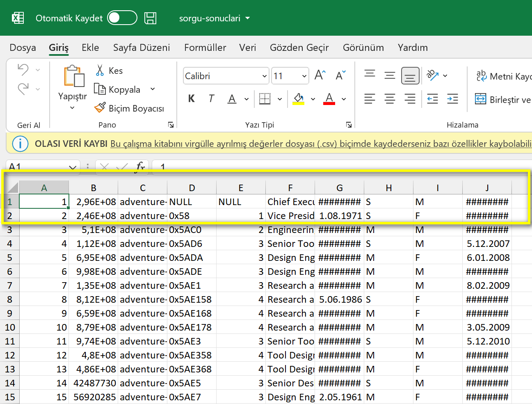The width and height of the screenshot is (532, 404).
Task: Click the insert function fx icon
Action: [140, 167]
